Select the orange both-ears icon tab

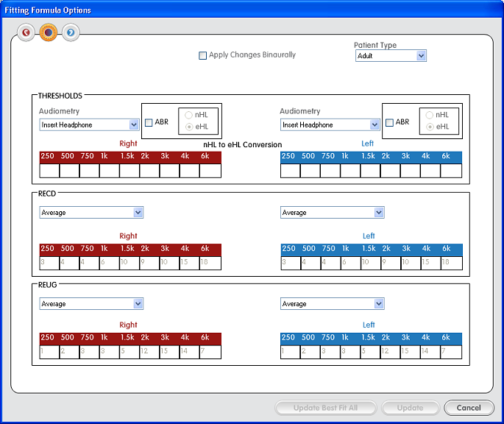pyautogui.click(x=49, y=32)
